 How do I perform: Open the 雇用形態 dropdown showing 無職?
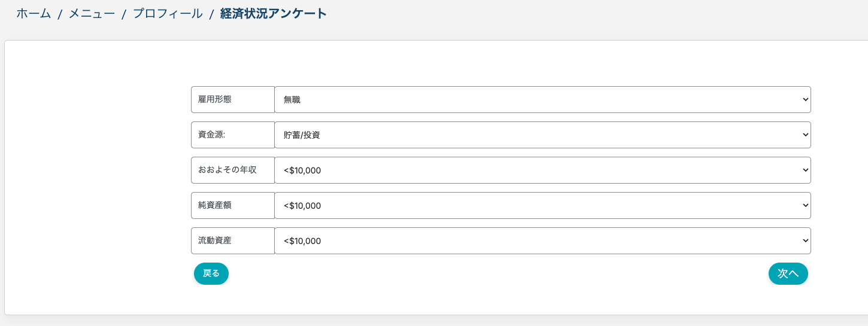point(542,100)
